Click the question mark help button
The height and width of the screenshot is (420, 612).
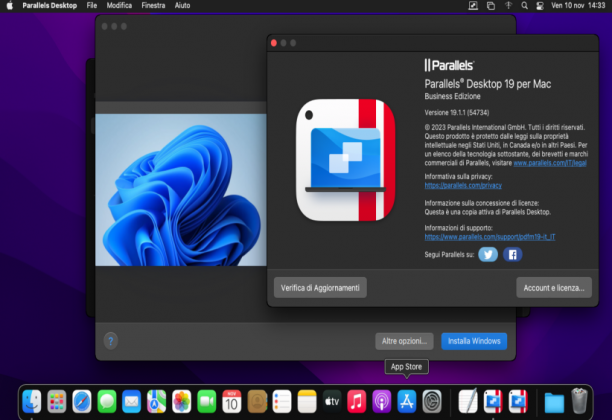click(111, 341)
